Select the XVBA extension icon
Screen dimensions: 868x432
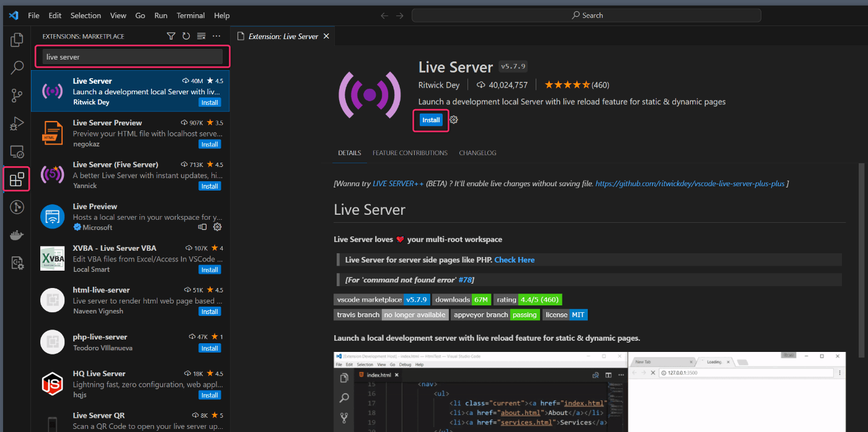coord(52,258)
